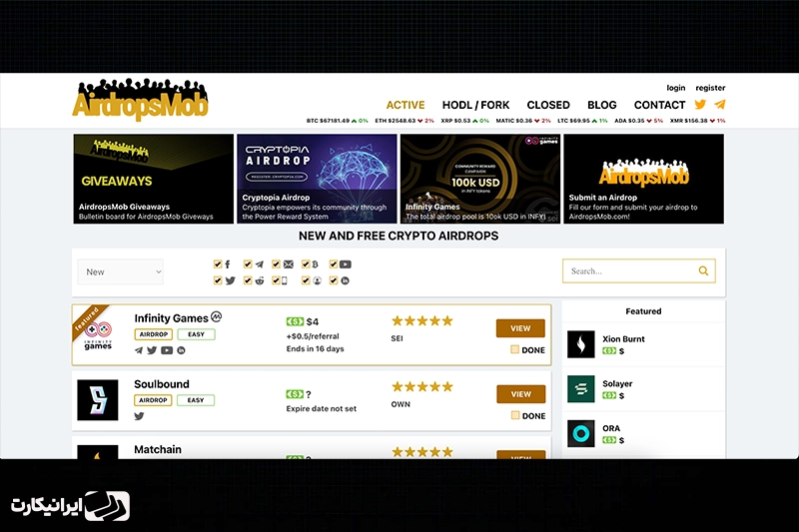Open the AirdropsMob Giveaways banner
The height and width of the screenshot is (532, 799).
point(154,179)
